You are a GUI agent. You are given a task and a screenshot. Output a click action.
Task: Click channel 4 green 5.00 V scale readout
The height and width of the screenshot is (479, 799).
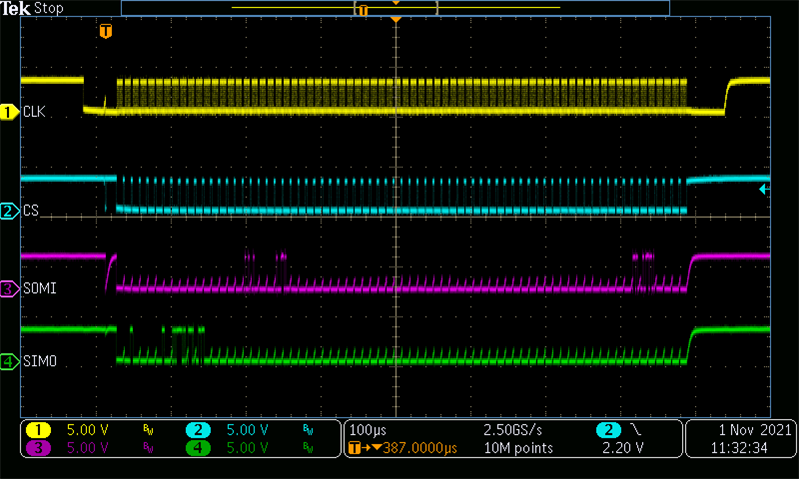(x=247, y=448)
